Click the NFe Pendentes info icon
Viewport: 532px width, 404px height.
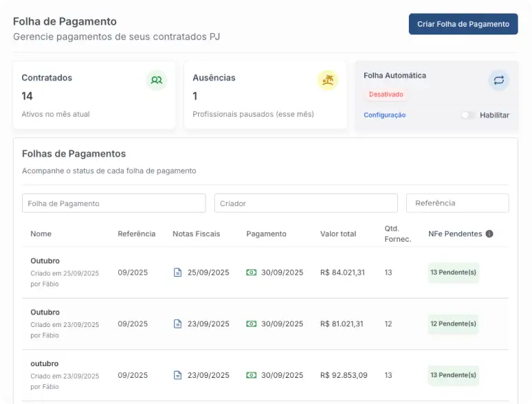point(489,234)
